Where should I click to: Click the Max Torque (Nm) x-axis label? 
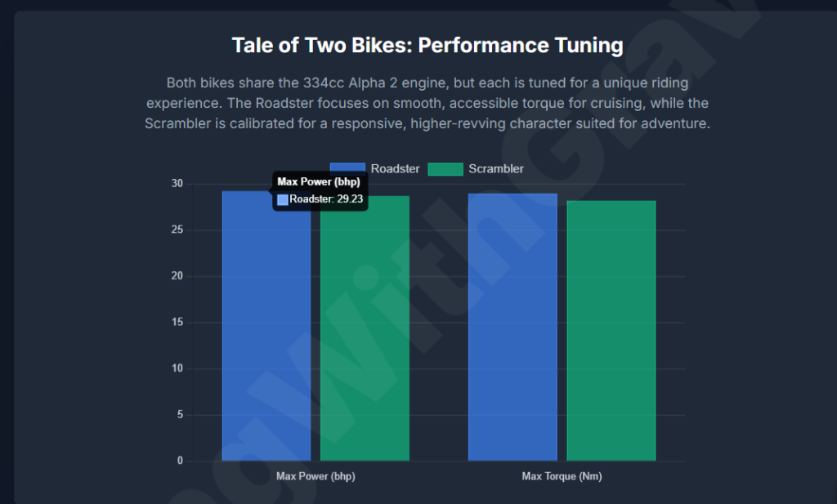coord(562,476)
